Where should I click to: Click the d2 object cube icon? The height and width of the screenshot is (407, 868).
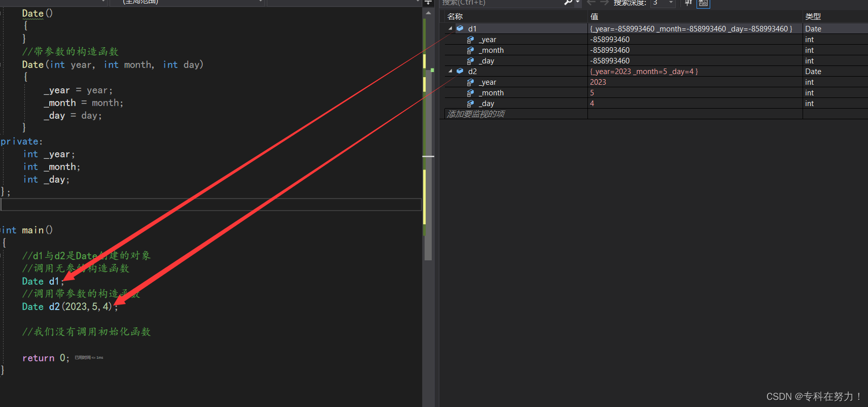click(460, 71)
